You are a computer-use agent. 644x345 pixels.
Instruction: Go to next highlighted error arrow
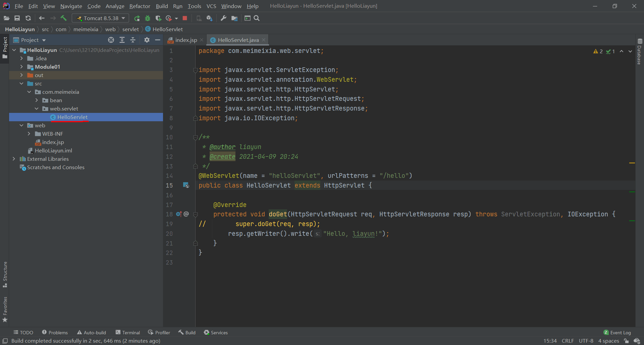(x=630, y=51)
